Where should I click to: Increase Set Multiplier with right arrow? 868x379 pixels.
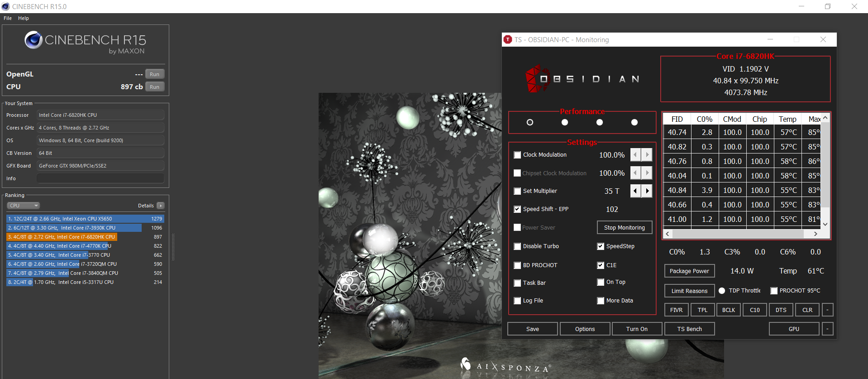pyautogui.click(x=647, y=191)
